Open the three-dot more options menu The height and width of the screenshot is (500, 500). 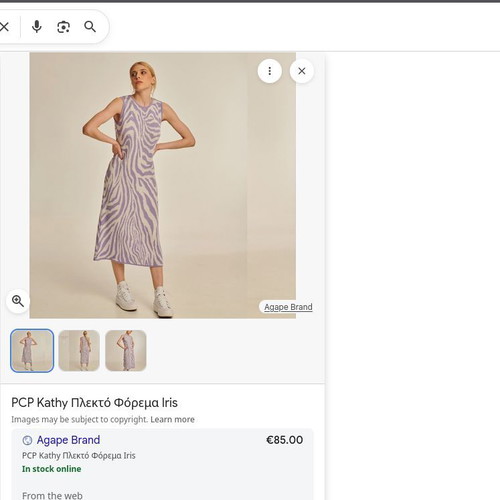[x=270, y=71]
